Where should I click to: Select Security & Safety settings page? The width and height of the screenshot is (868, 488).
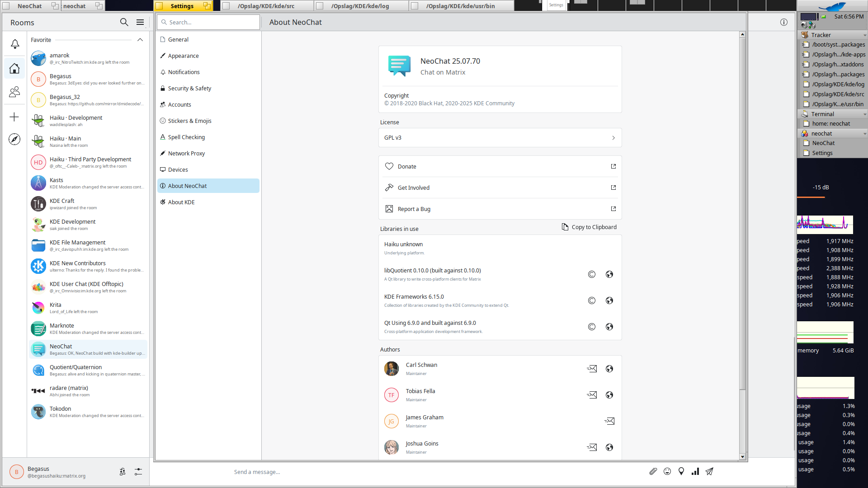pyautogui.click(x=189, y=89)
